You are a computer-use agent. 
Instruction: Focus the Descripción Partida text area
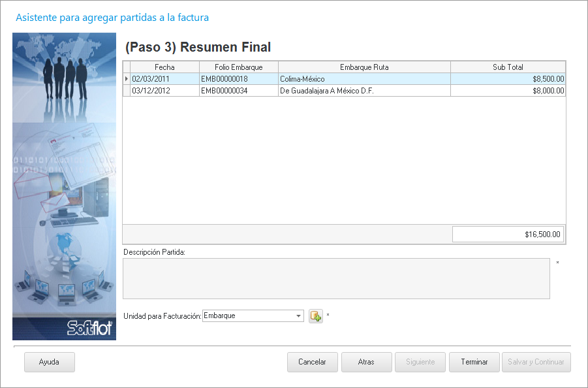[x=336, y=278]
